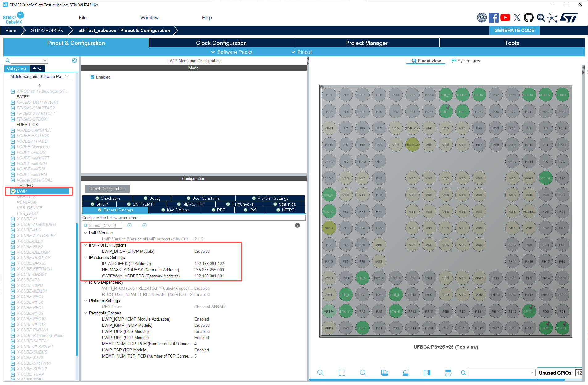The image size is (588, 385).
Task: Zoom out of the pinout view
Action: (x=363, y=373)
